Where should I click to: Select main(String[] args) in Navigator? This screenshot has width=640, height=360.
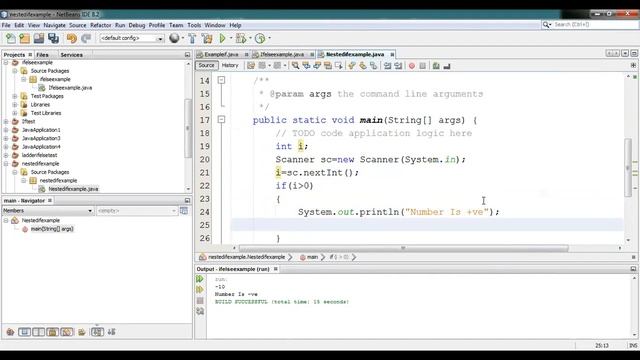click(52, 229)
